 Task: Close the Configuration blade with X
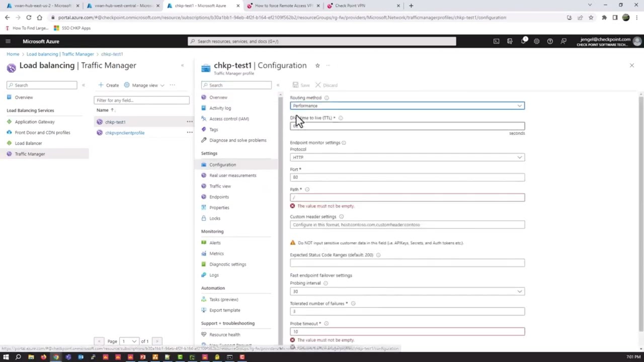632,65
